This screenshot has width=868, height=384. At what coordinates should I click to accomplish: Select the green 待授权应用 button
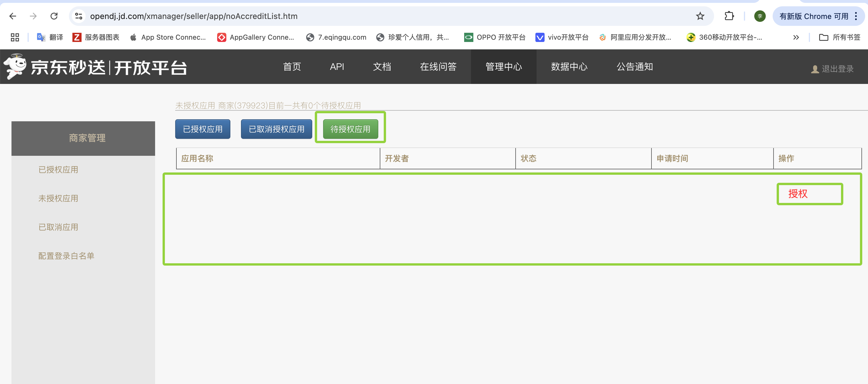[x=350, y=129]
